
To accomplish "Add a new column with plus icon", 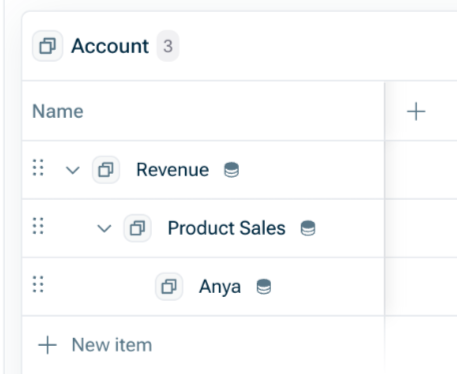I will 416,111.
